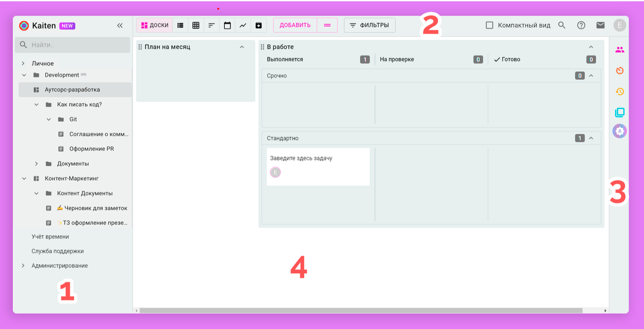Collapse the Контент Документы folder
This screenshot has width=644, height=329.
click(36, 193)
